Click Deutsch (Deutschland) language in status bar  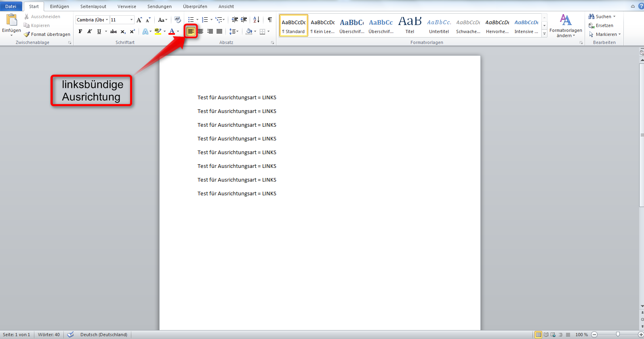pos(104,335)
